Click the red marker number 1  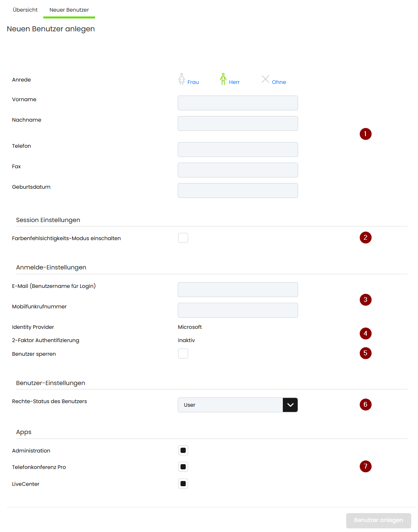pos(365,134)
